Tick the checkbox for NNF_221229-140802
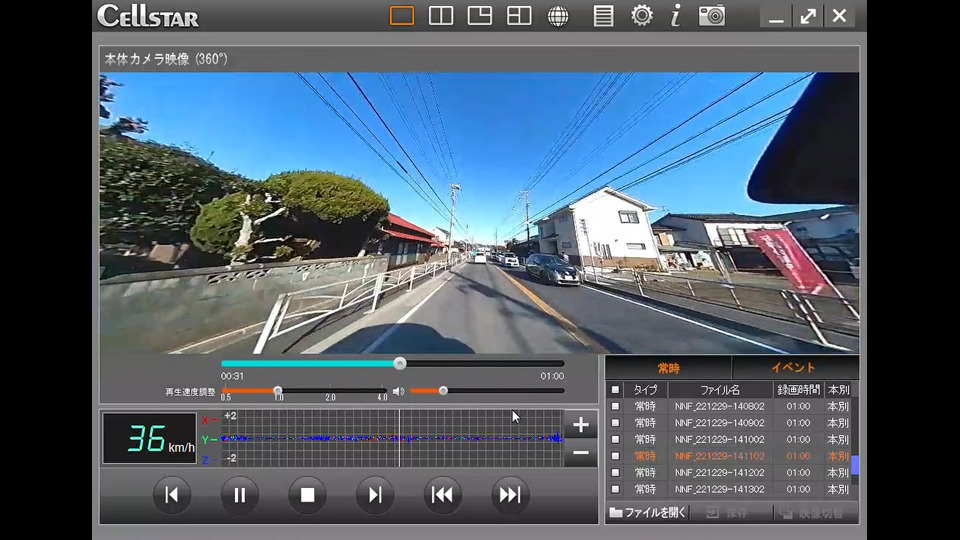Viewport: 960px width, 540px height. pyautogui.click(x=615, y=407)
